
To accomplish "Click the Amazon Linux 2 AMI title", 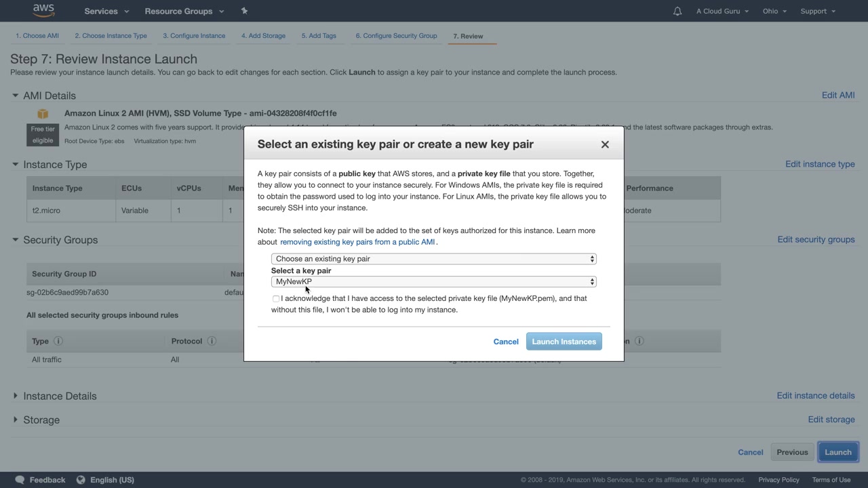I will coord(201,113).
